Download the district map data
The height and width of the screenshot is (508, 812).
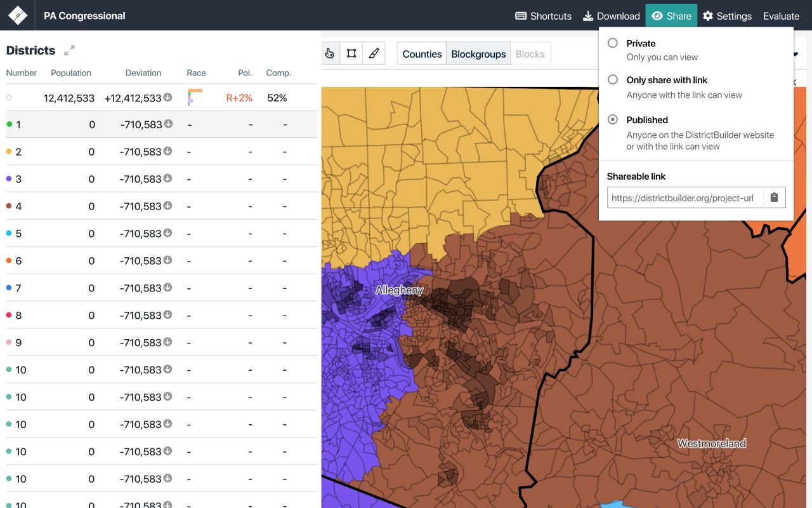[611, 16]
